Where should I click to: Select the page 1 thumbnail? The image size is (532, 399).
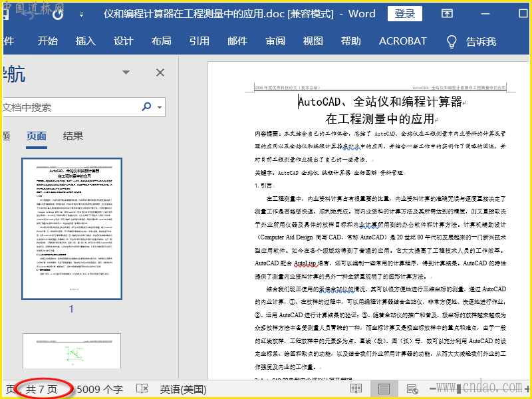click(x=72, y=229)
